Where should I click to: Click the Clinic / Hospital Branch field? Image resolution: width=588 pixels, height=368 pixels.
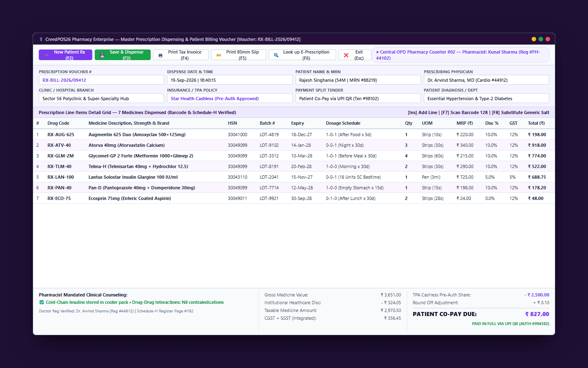(101, 99)
